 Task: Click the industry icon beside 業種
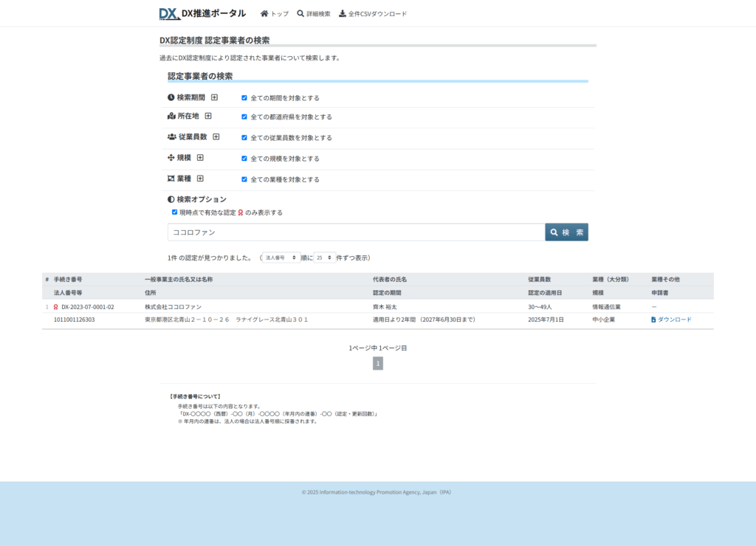click(x=171, y=179)
